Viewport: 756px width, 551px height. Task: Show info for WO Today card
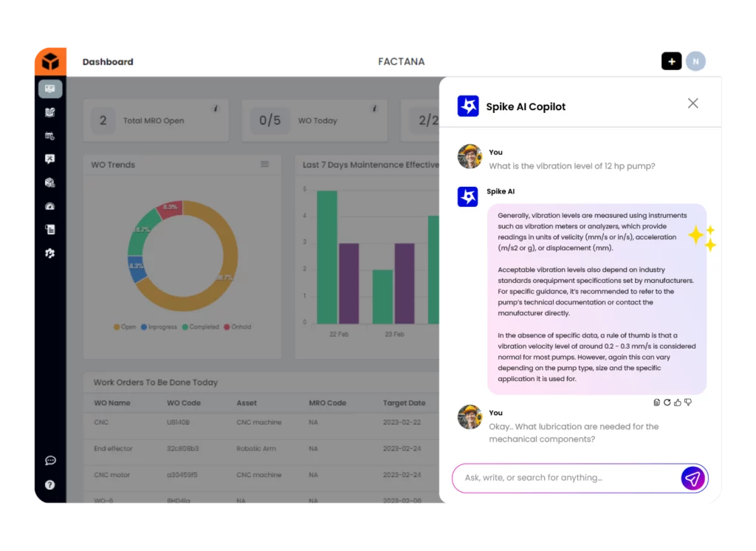[374, 109]
